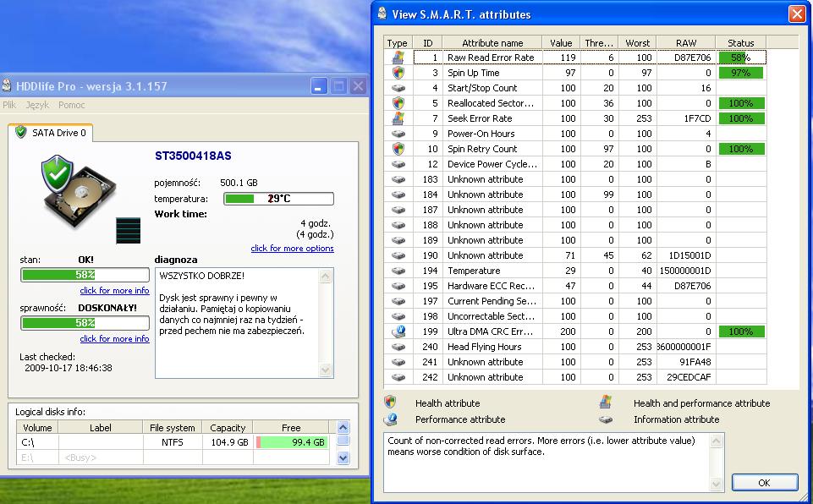
Task: Sort by the RAW column header
Action: click(685, 43)
